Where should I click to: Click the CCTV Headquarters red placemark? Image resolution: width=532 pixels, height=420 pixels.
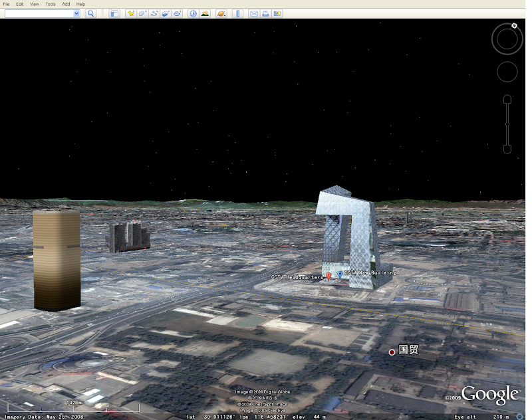(329, 275)
